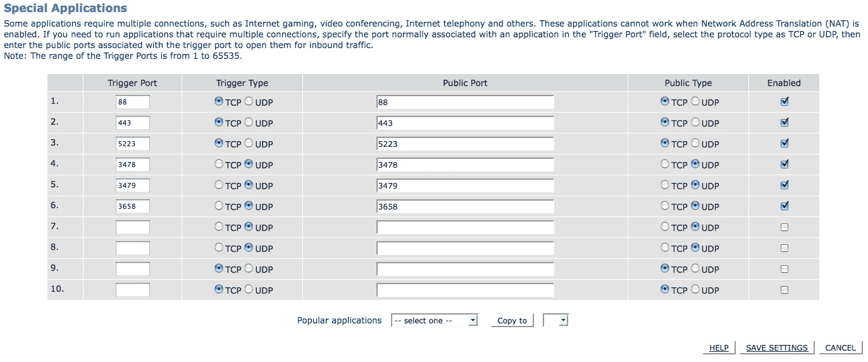Set row 4 trigger type to TCP

click(x=219, y=164)
